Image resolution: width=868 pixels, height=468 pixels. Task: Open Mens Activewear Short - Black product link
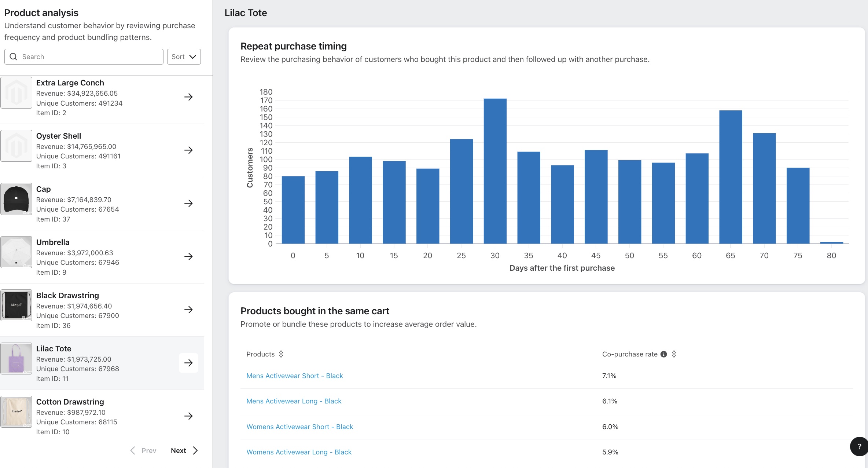294,376
